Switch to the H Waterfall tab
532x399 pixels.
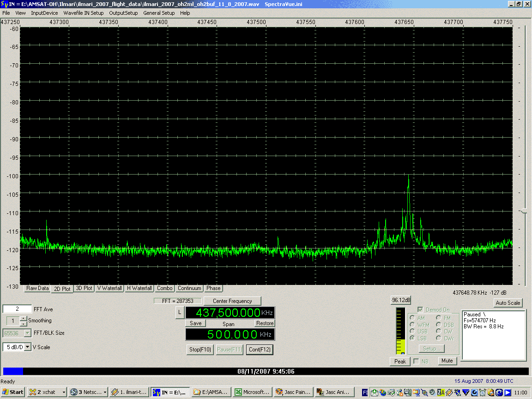[139, 288]
